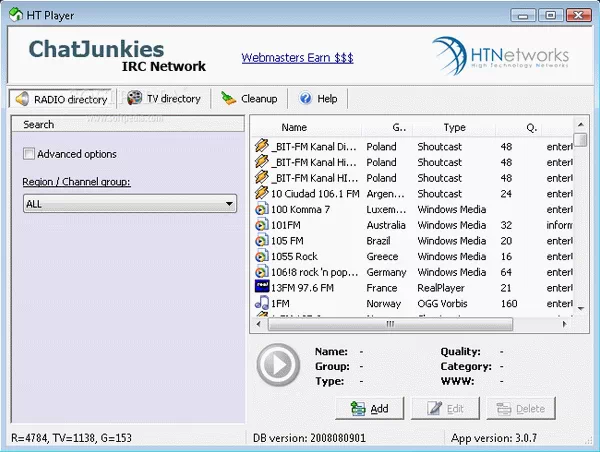This screenshot has height=452, width=600.
Task: Select the 13FM 97.6 FM station name
Action: (302, 287)
